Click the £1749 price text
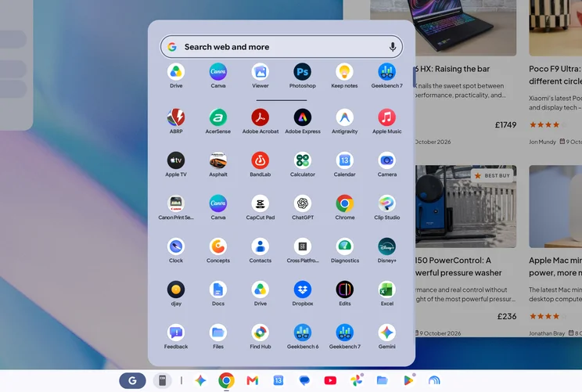The height and width of the screenshot is (392, 582). coord(505,124)
